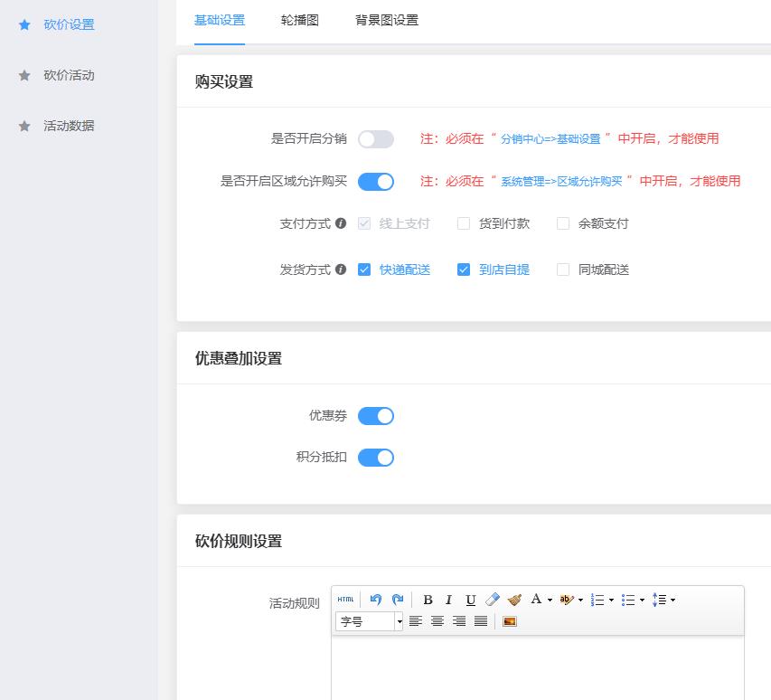This screenshot has height=700, width=771.
Task: Expand font color dropdown arrow
Action: 550,600
